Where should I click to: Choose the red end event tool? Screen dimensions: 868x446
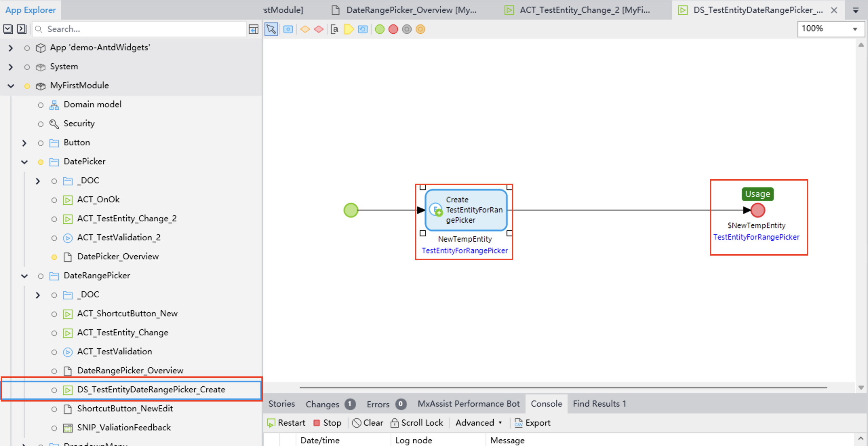pos(393,29)
